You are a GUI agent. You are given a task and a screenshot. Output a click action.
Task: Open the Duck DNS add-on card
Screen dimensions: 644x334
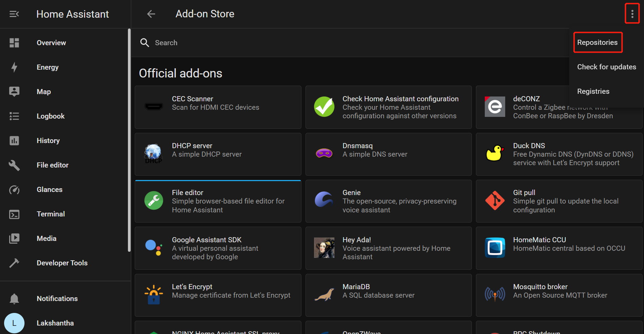[x=559, y=154]
